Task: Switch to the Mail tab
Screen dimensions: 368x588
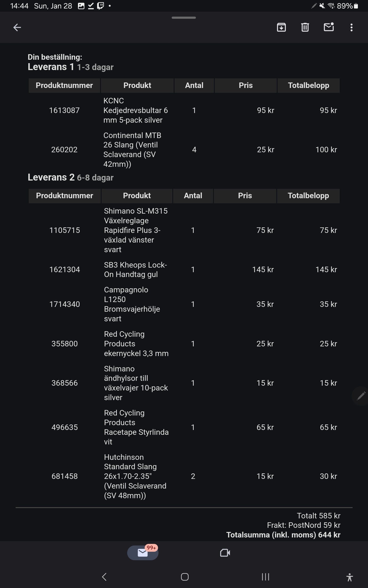Action: coord(143,553)
